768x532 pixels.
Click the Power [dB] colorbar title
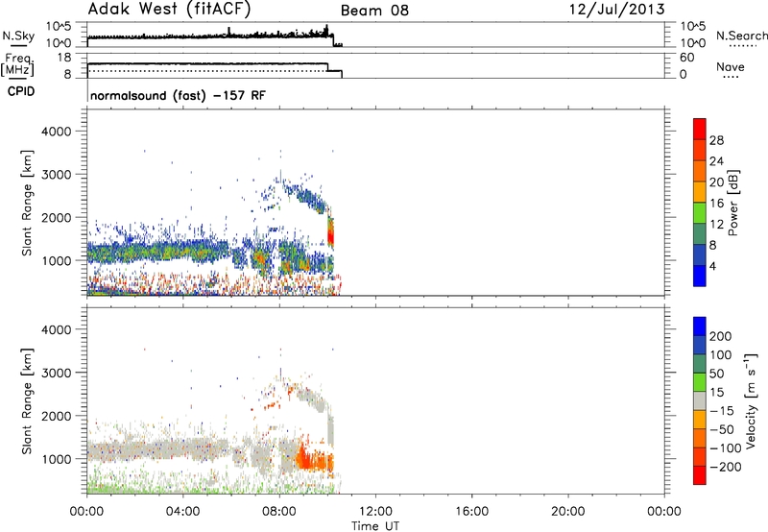(732, 203)
